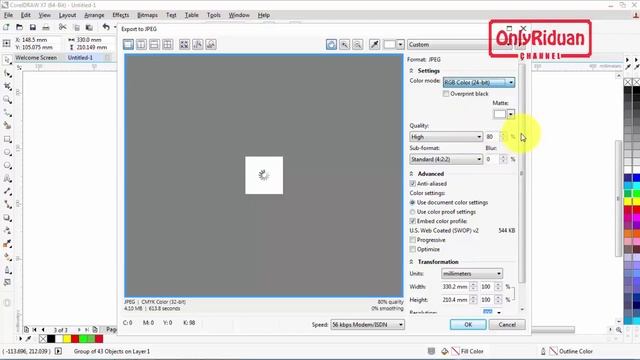640x360 pixels.
Task: Click the Cancel button
Action: 507,324
